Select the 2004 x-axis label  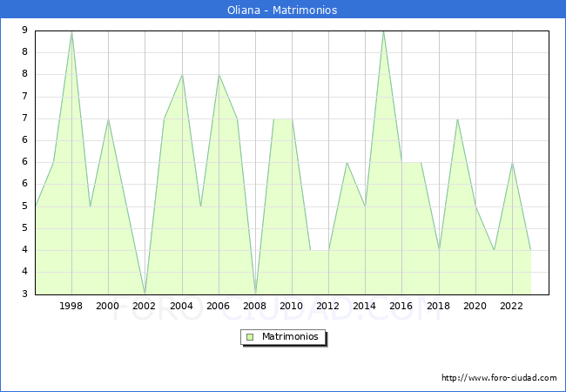point(182,306)
